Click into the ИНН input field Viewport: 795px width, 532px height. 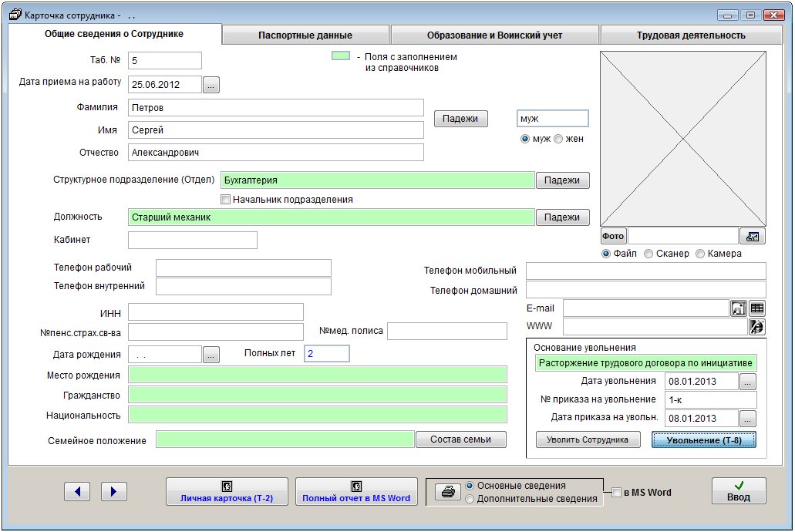pyautogui.click(x=216, y=311)
